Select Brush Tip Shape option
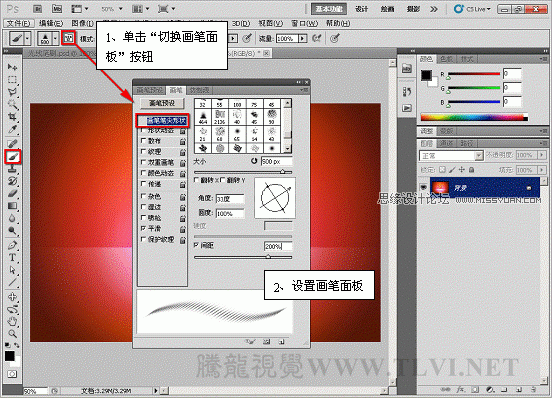 coord(163,121)
